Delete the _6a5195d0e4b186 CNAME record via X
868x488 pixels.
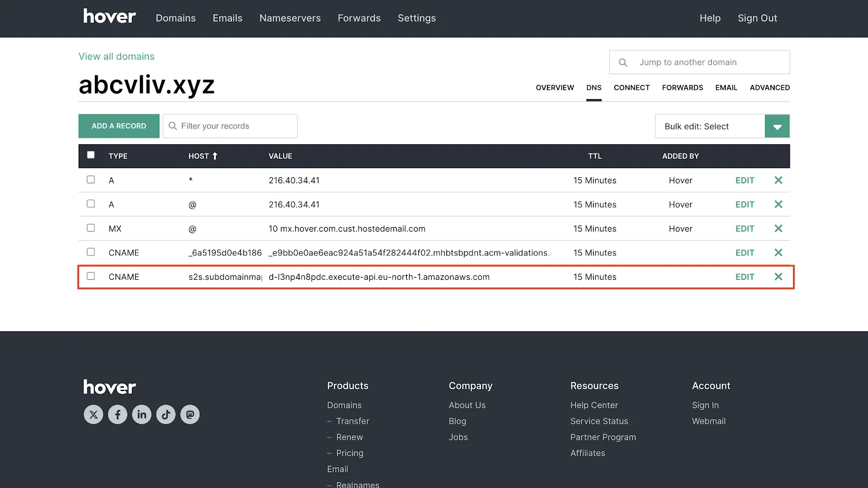[x=778, y=253]
